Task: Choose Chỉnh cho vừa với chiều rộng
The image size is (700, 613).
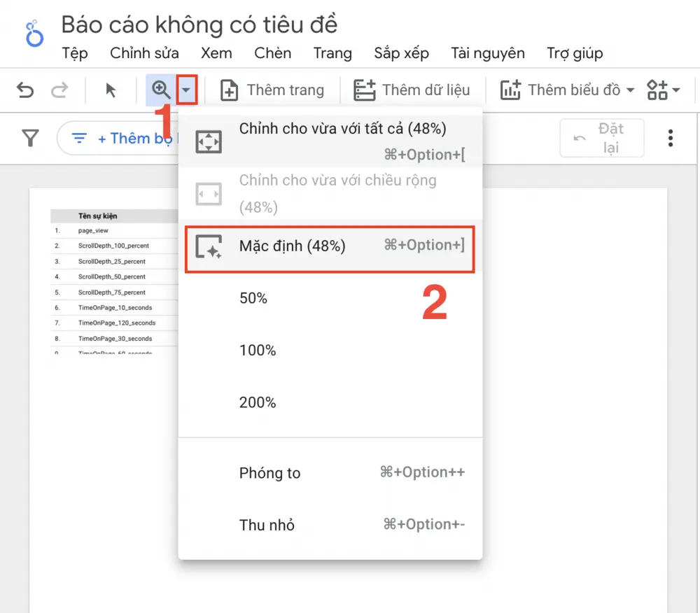Action: click(x=330, y=194)
